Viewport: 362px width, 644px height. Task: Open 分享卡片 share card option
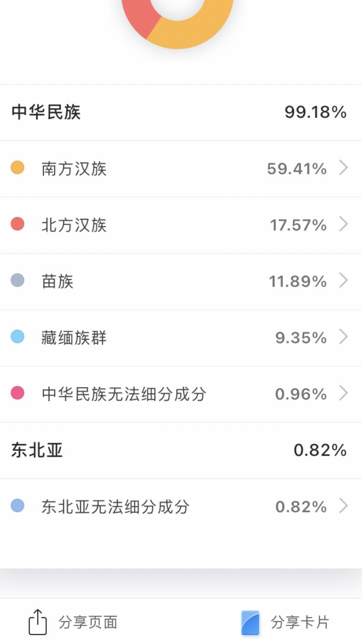pos(285,622)
